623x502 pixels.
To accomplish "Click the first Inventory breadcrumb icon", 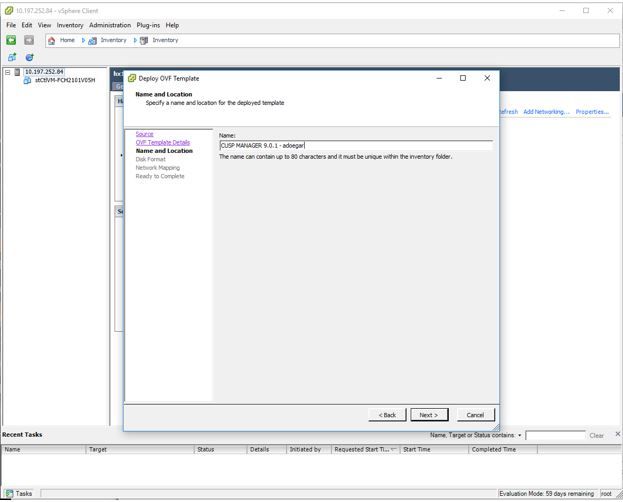I will (x=93, y=41).
